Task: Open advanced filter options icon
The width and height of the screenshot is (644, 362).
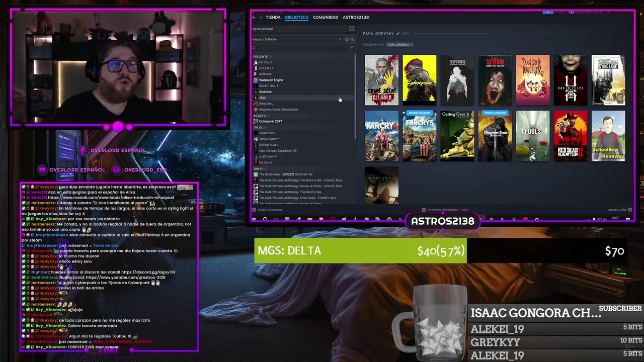Action: pyautogui.click(x=352, y=48)
